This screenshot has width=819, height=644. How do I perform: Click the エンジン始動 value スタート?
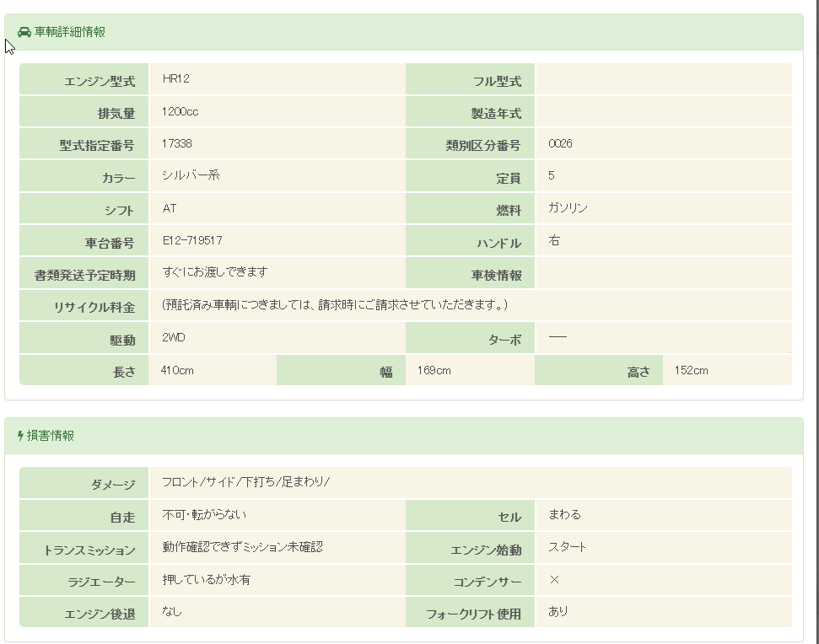tap(567, 547)
